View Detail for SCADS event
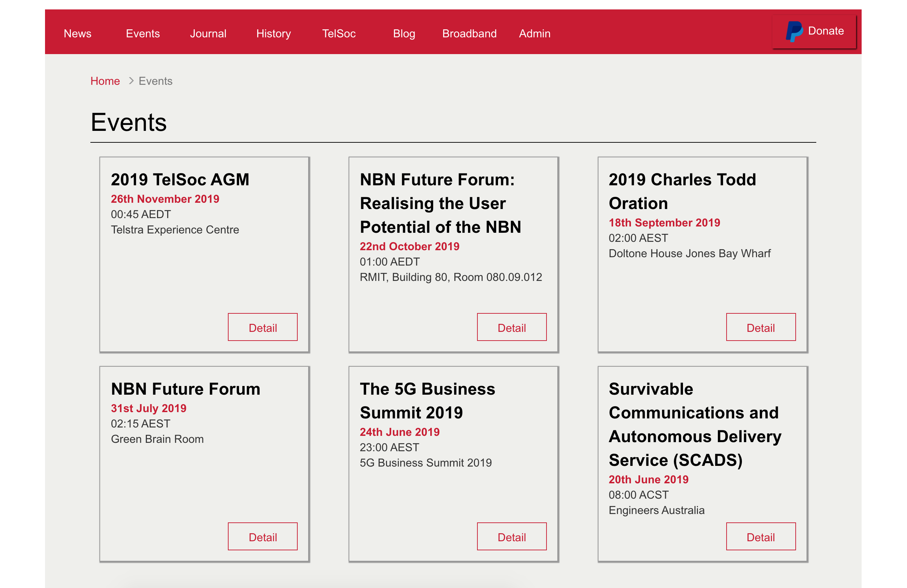The image size is (907, 588). pos(760,537)
